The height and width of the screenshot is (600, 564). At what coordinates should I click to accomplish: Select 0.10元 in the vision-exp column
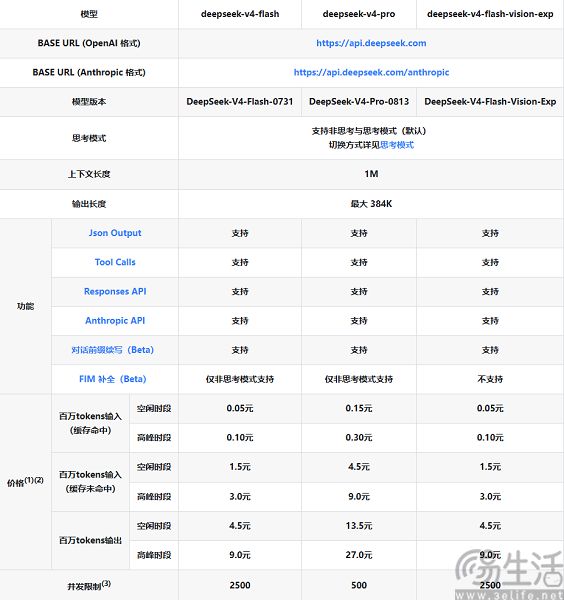(x=490, y=438)
